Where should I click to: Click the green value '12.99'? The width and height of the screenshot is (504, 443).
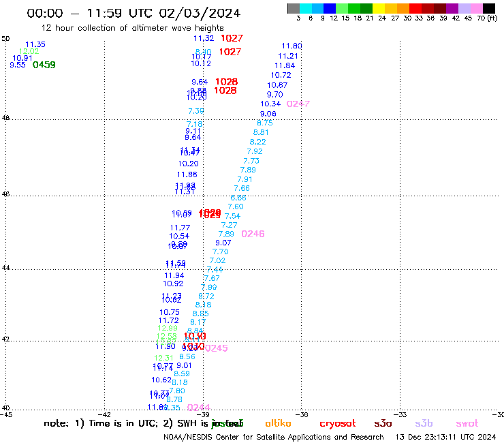click(x=168, y=328)
